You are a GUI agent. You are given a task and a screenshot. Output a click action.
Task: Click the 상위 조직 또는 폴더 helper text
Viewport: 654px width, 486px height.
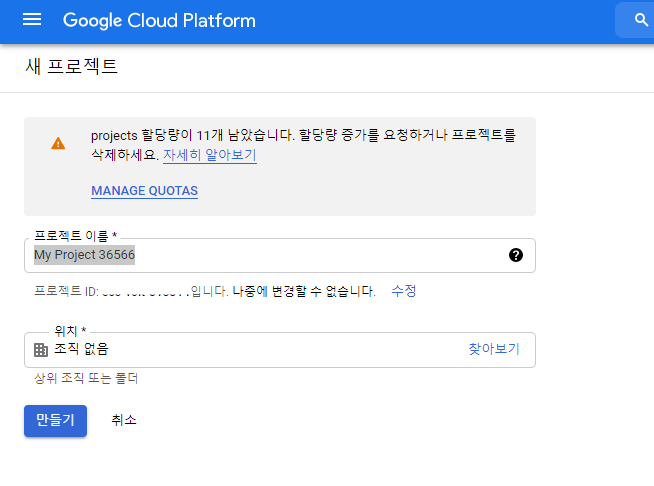click(x=86, y=378)
